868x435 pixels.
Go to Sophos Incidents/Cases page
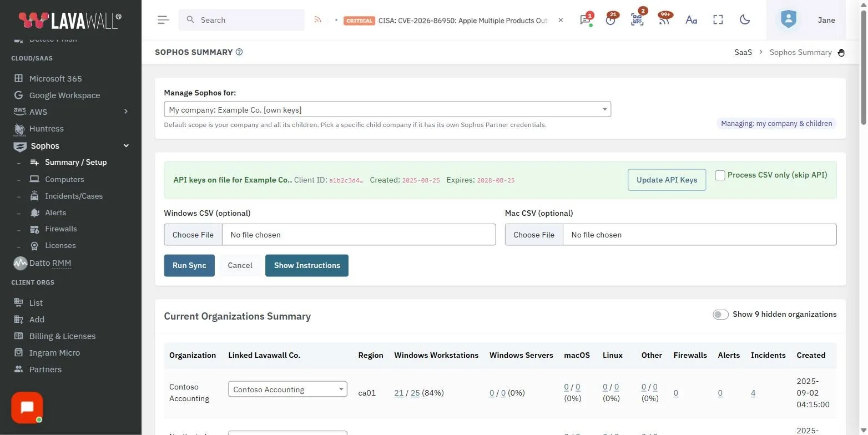pyautogui.click(x=73, y=196)
